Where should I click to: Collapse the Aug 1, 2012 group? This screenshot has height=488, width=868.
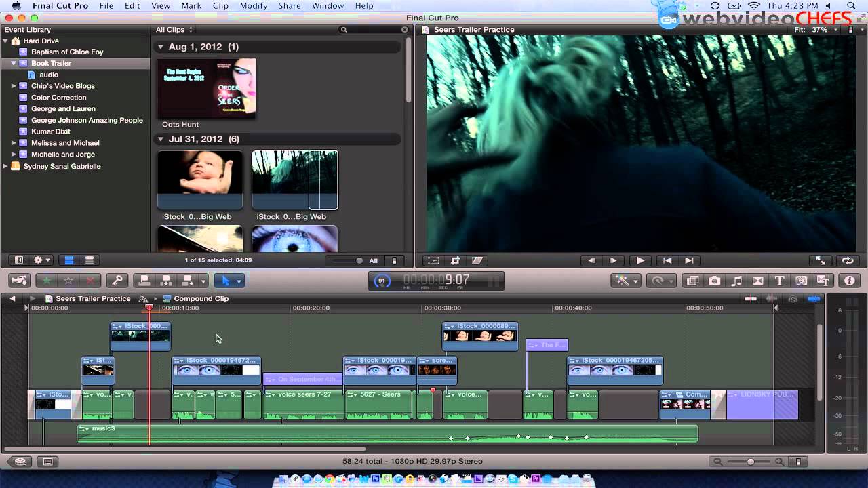161,47
